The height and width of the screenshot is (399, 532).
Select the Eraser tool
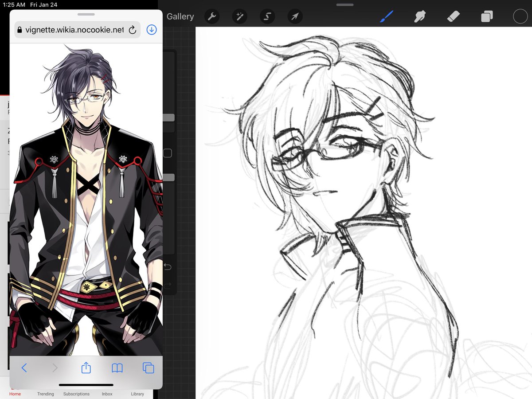click(x=453, y=16)
